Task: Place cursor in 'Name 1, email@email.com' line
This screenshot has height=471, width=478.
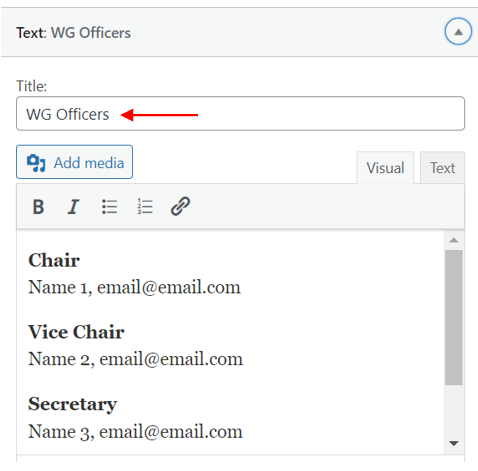Action: pyautogui.click(x=134, y=287)
